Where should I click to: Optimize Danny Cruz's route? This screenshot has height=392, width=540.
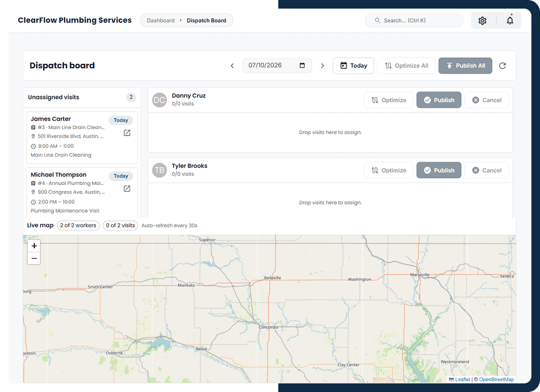coord(388,100)
